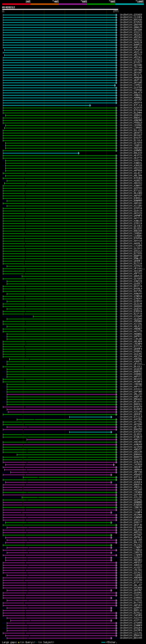146x644 pixels.
Task: Select the UniRef100_A3YHZ3 label
Action: coord(131,266)
